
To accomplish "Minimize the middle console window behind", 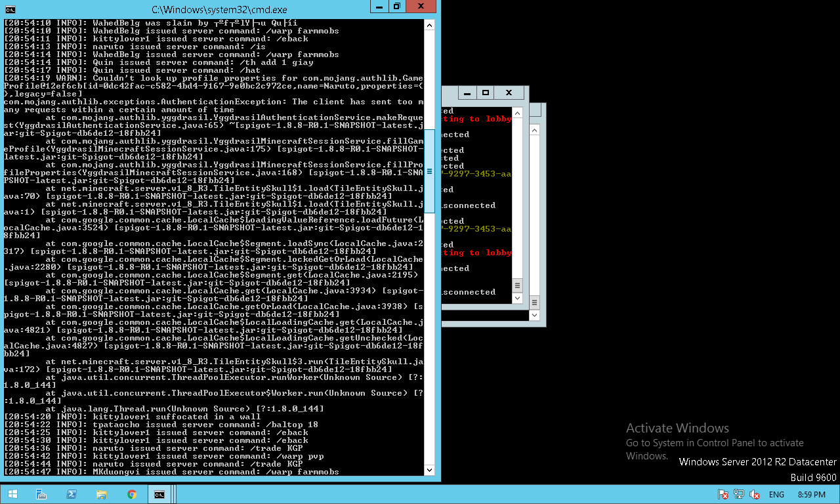I will [x=467, y=93].
